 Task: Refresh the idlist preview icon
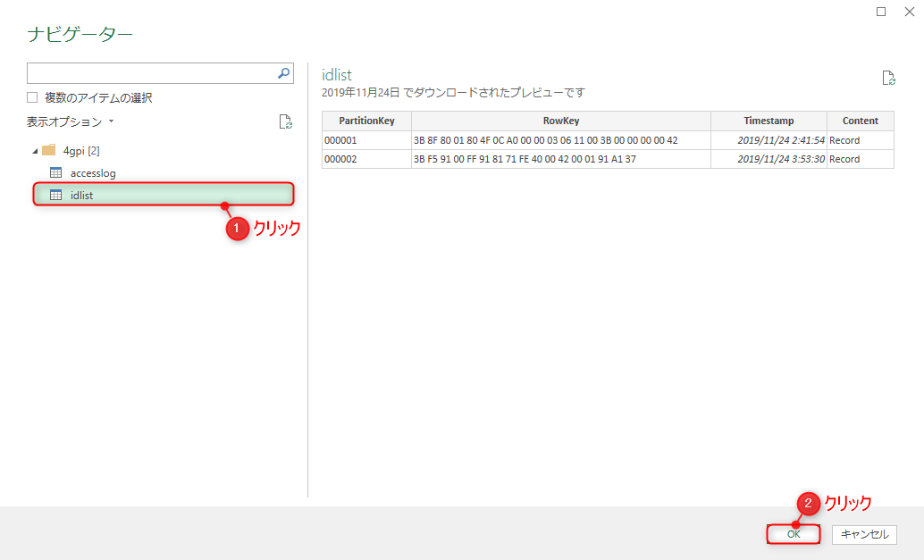(x=888, y=78)
